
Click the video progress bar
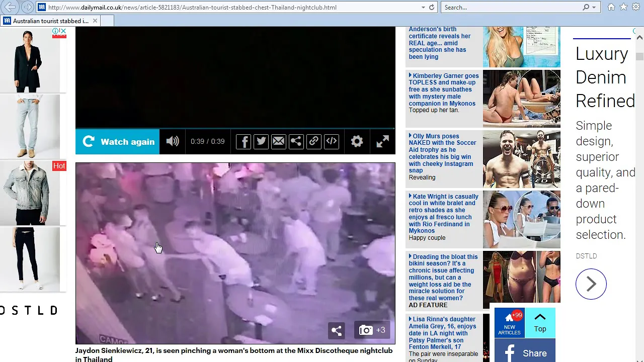235,128
